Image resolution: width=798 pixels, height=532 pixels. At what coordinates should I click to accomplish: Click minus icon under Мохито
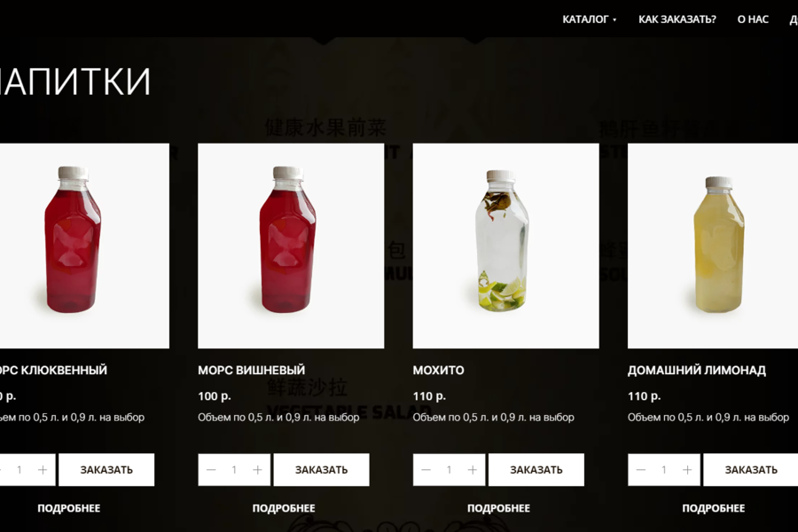[426, 470]
